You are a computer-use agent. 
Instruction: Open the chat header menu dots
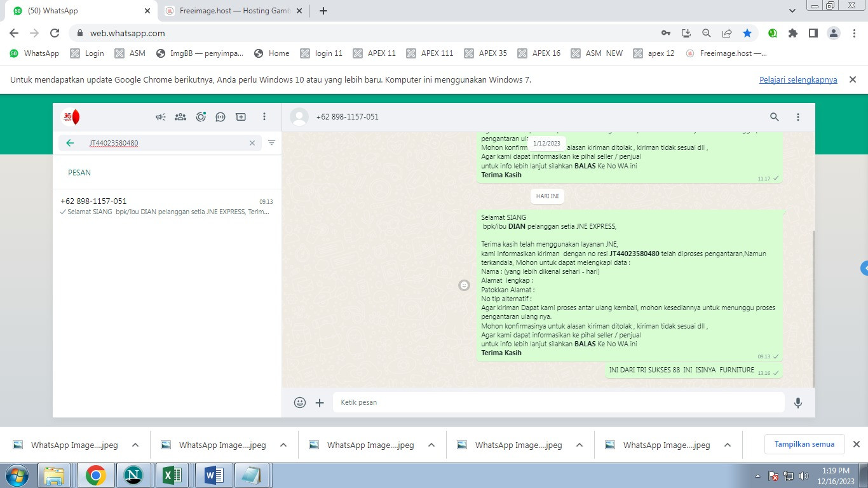pyautogui.click(x=798, y=117)
